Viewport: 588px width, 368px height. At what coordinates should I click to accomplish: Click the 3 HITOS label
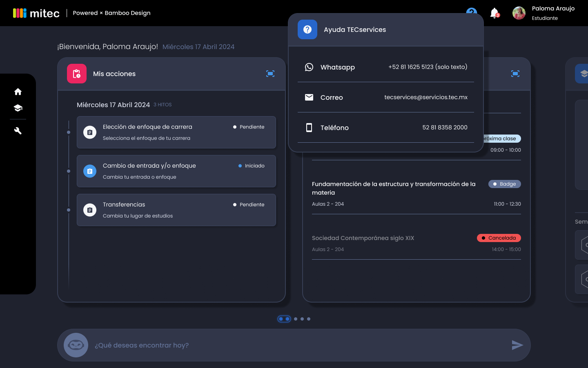point(163,105)
